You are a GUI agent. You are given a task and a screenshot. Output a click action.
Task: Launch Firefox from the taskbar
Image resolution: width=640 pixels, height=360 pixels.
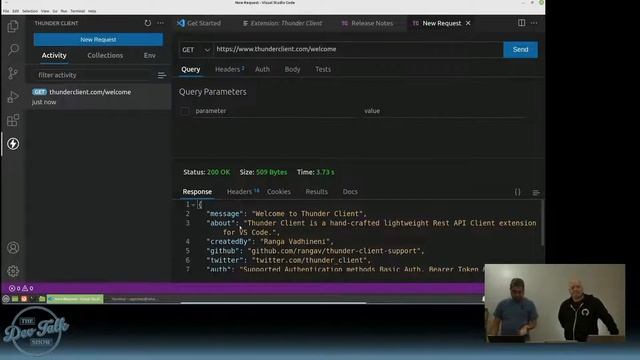coord(24,299)
